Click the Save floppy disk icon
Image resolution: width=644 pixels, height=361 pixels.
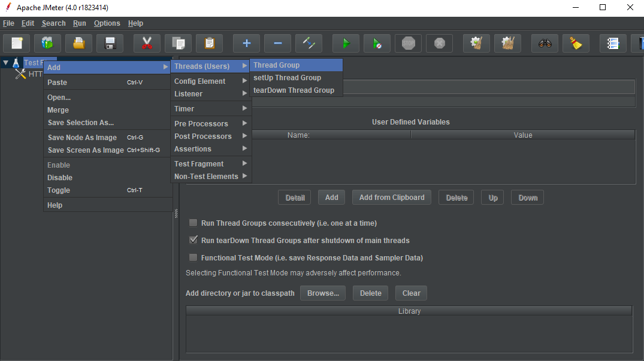[110, 43]
